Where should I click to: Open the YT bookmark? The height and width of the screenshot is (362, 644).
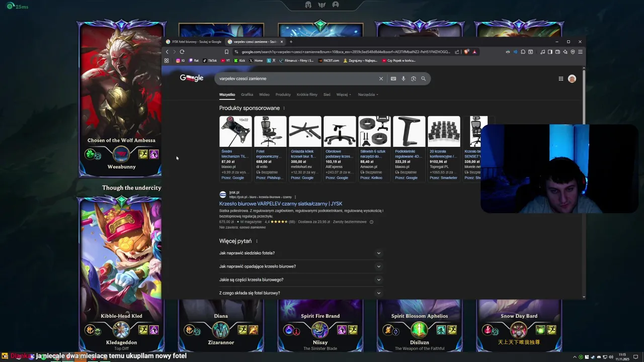(x=225, y=60)
